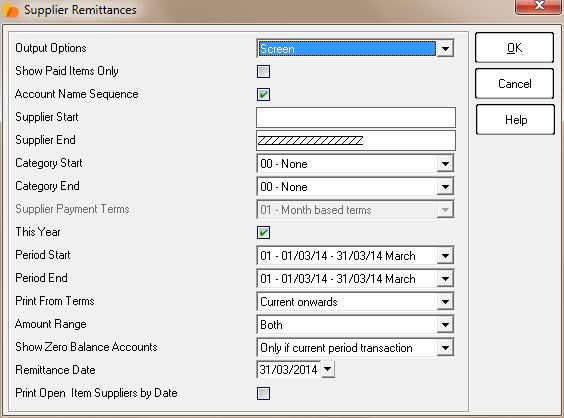Expand Show Zero Balance Accounts dropdown

[445, 348]
